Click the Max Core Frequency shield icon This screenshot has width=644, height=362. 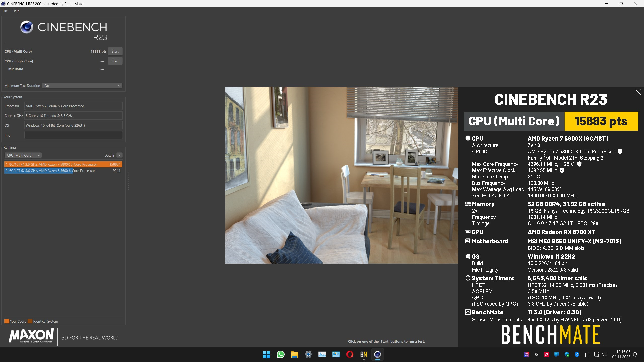579,164
